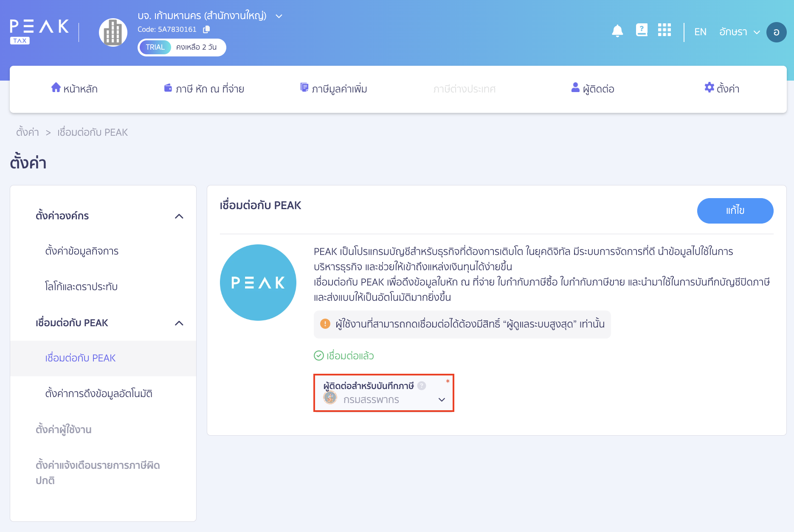The width and height of the screenshot is (794, 532).
Task: Click the VAT document icon
Action: point(304,87)
